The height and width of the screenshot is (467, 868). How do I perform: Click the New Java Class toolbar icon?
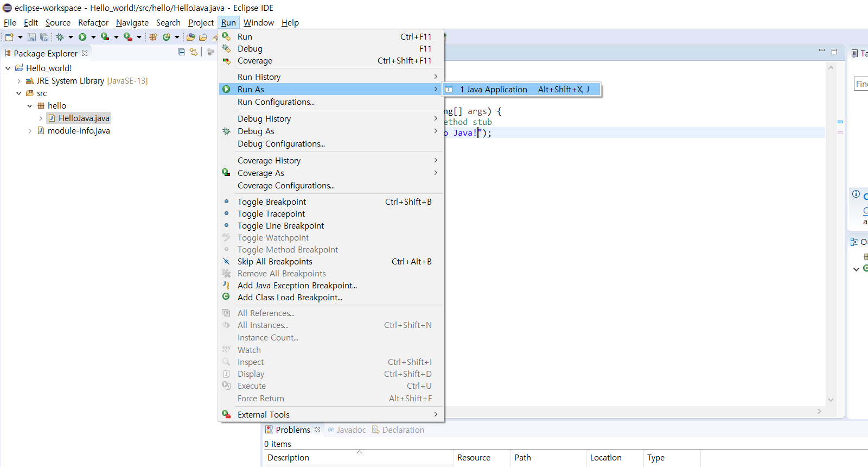167,37
